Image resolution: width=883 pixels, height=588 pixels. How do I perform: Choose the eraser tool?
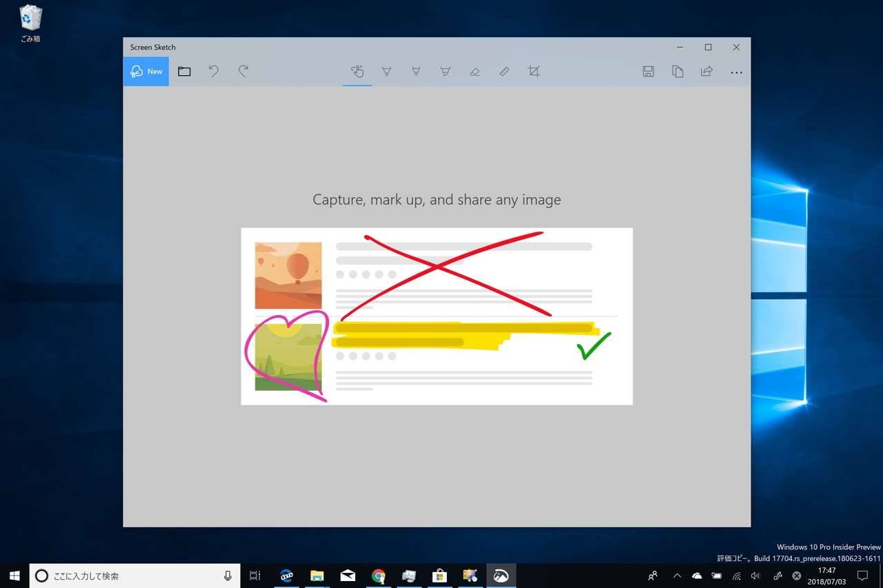coord(475,71)
